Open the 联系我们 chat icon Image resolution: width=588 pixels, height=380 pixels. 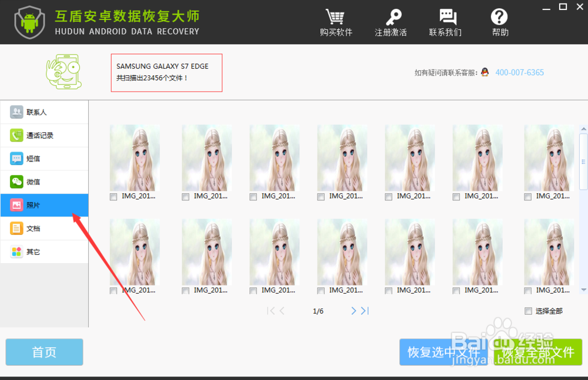[447, 17]
